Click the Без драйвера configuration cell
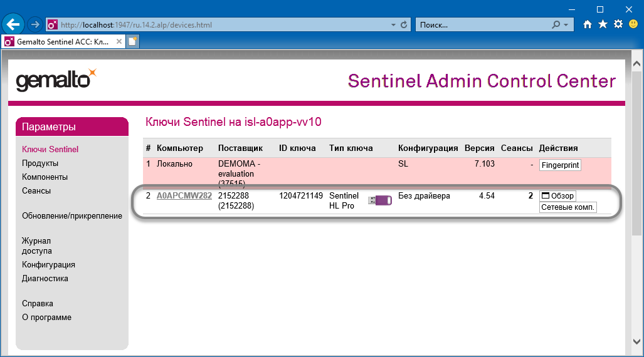The image size is (644, 357). tap(424, 196)
